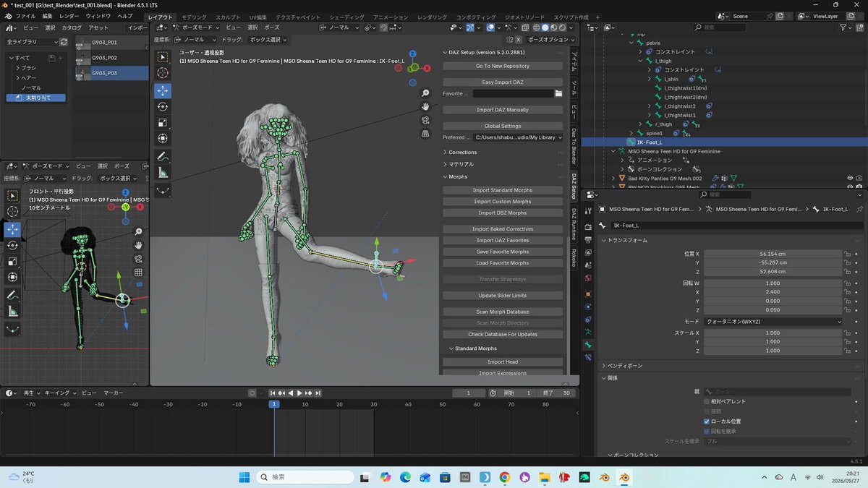Switch to the モデリング workspace tab

(193, 17)
